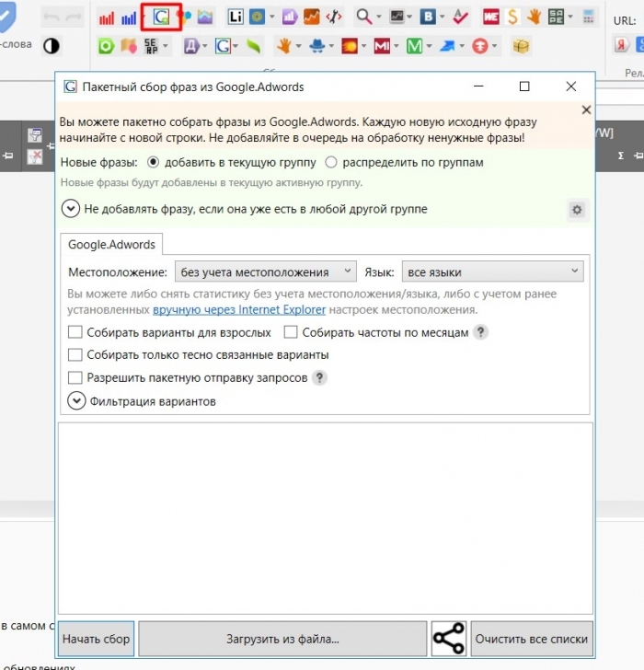Screen dimensions: 644x670
Task: Click the orange trend chart icon
Action: 311,17
